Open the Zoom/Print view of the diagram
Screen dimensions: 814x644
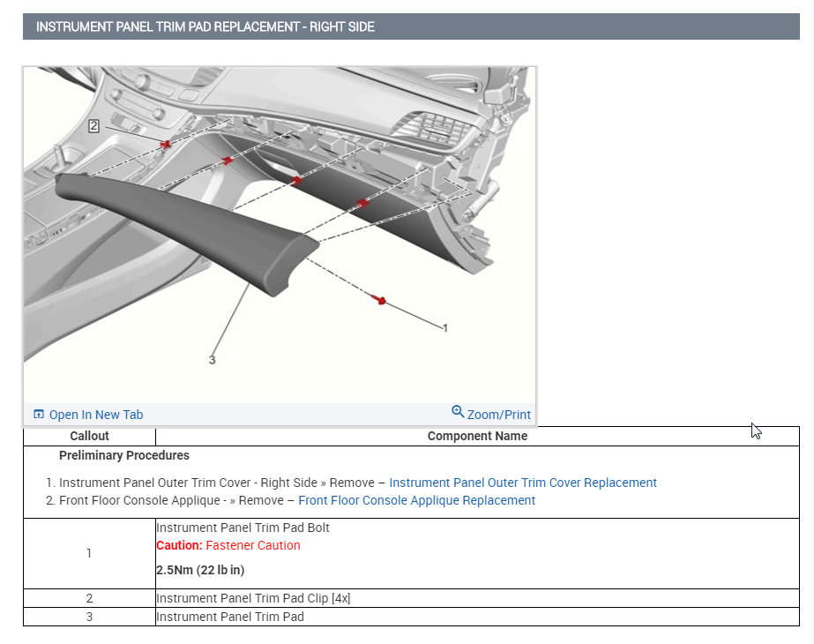point(491,414)
